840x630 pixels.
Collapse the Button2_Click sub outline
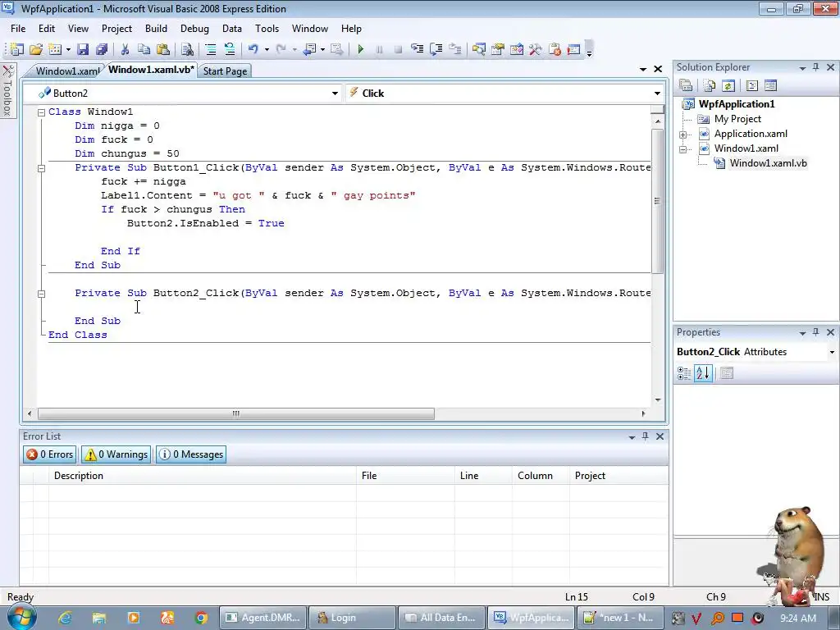pos(41,294)
